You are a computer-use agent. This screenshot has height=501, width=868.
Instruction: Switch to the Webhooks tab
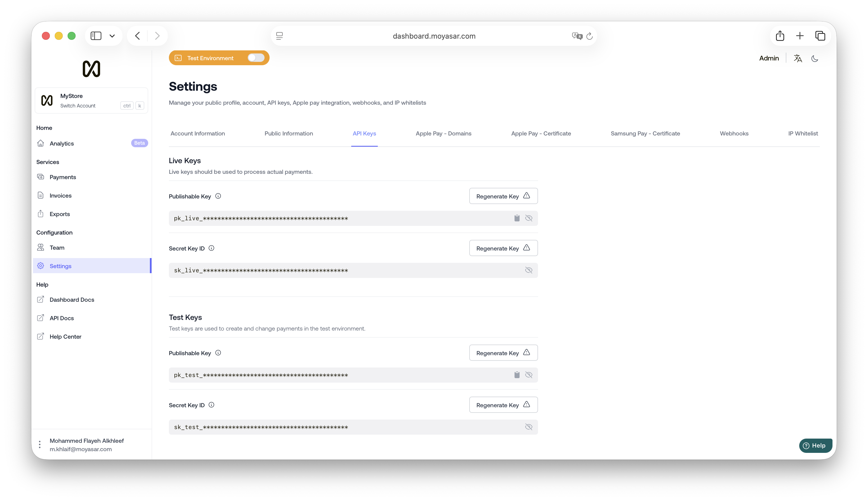click(x=734, y=134)
